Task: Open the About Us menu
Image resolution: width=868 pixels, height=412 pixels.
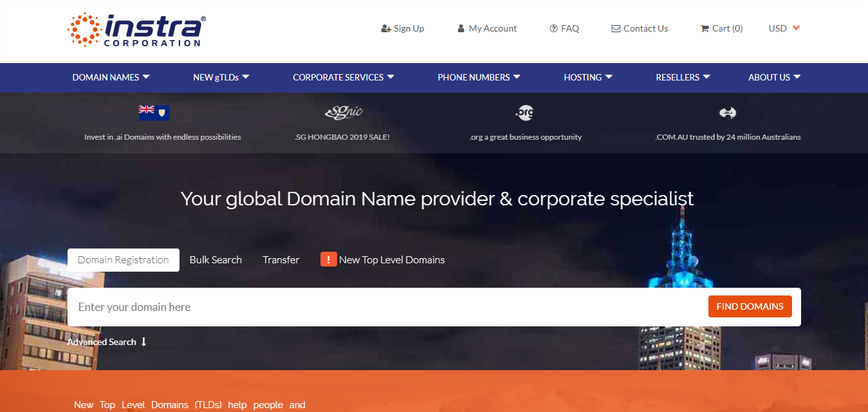Action: coord(774,77)
